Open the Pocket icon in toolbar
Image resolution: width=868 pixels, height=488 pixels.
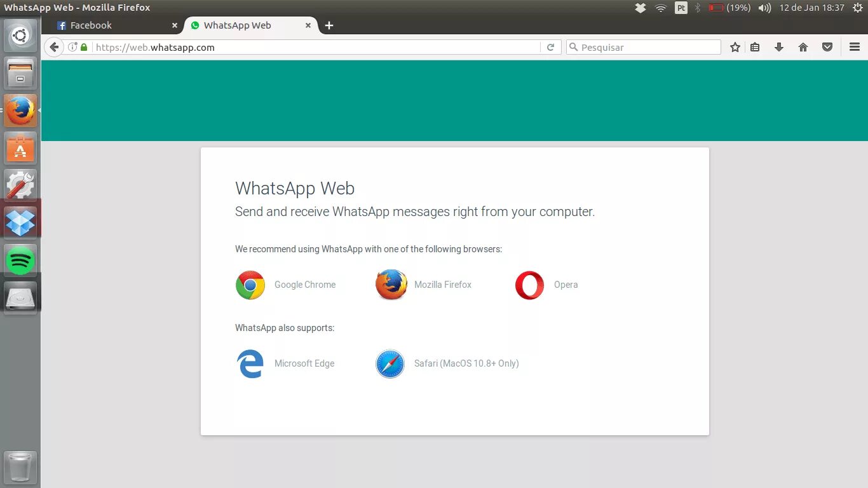pyautogui.click(x=827, y=47)
